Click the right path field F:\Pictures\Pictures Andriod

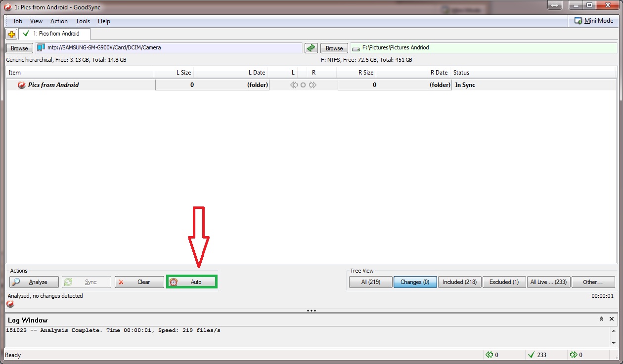484,48
